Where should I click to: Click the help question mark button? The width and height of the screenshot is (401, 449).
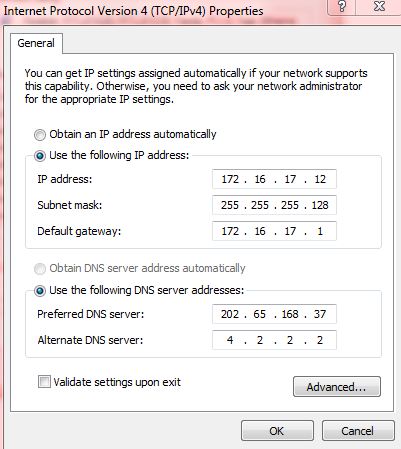pos(342,7)
